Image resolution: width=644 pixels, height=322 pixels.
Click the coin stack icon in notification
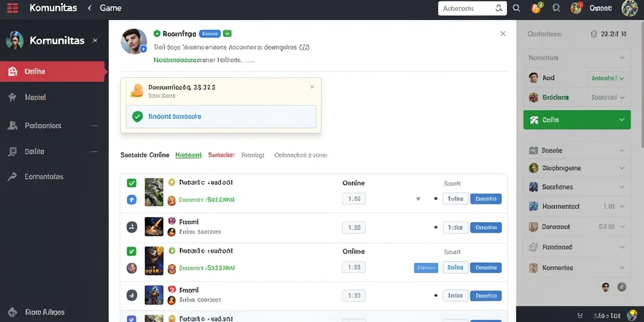[136, 90]
